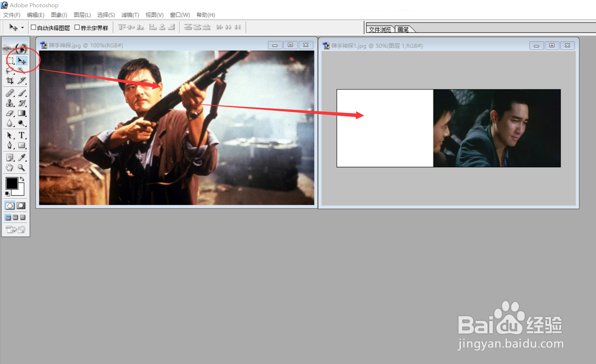Switch to Full screen with menu bar
The height and width of the screenshot is (364, 596).
(15, 217)
